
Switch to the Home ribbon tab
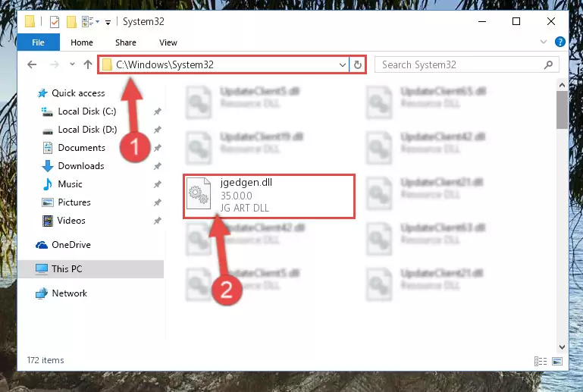pyautogui.click(x=82, y=42)
